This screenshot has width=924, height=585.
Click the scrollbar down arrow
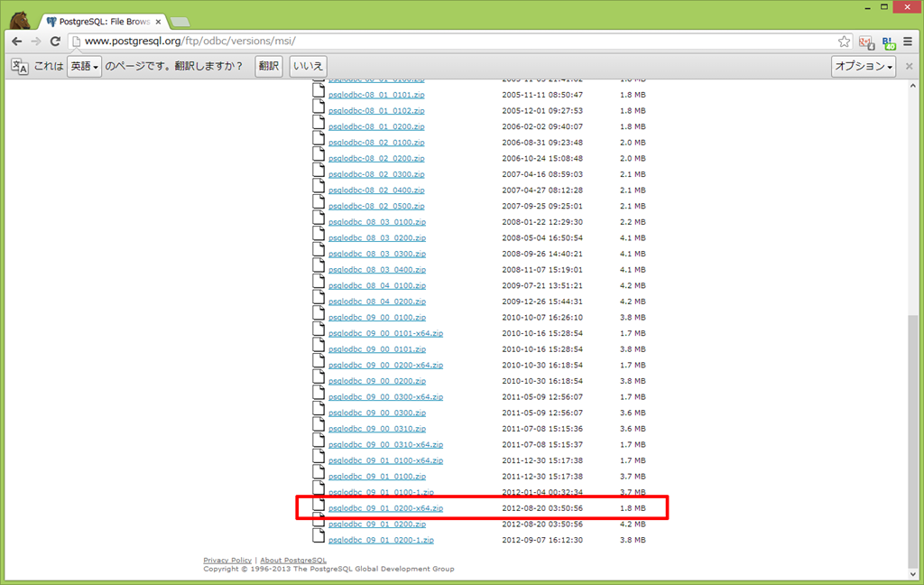tap(913, 574)
